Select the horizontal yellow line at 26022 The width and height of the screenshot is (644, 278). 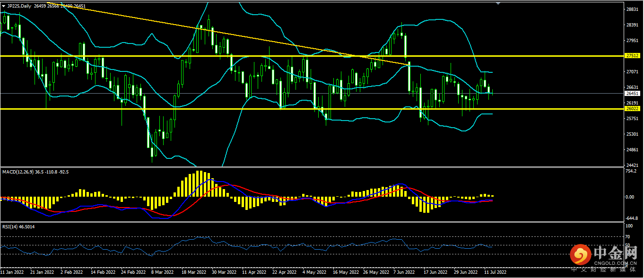312,109
